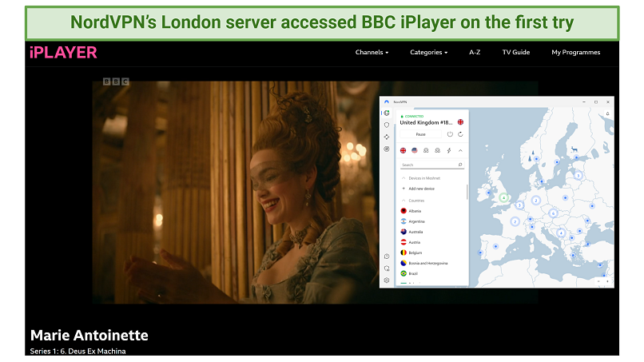Click the Norway server dot on map
This screenshot has width=644, height=362.
pyautogui.click(x=536, y=158)
